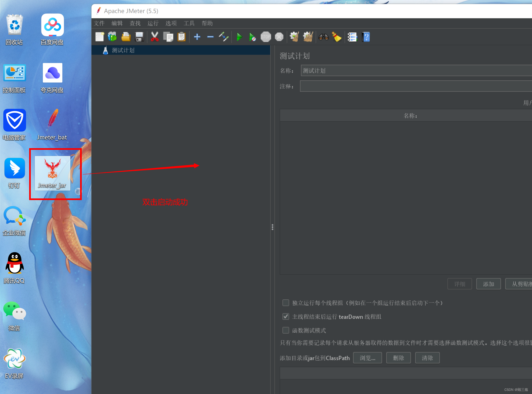Click the Clear all broom icon
Screen dimensions: 532x394
tap(308, 37)
